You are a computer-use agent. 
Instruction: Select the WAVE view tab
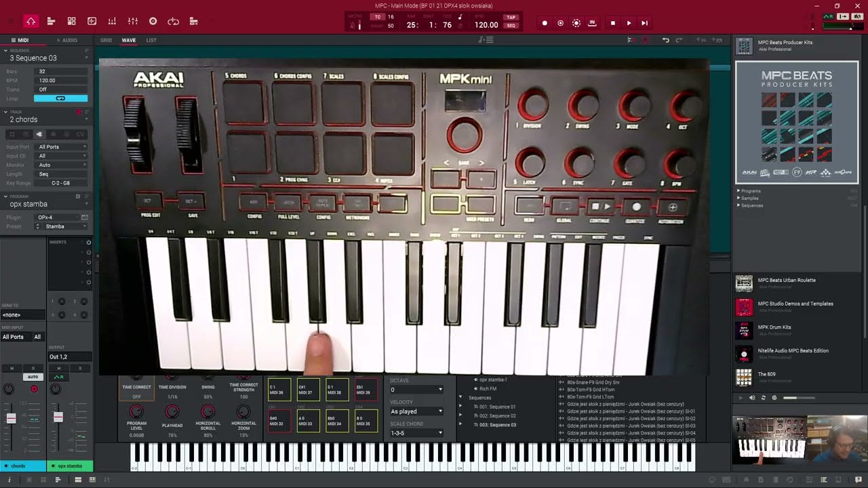tap(129, 40)
